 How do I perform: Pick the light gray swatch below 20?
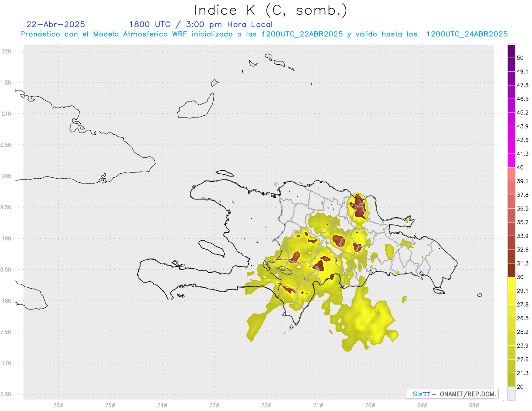point(511,394)
